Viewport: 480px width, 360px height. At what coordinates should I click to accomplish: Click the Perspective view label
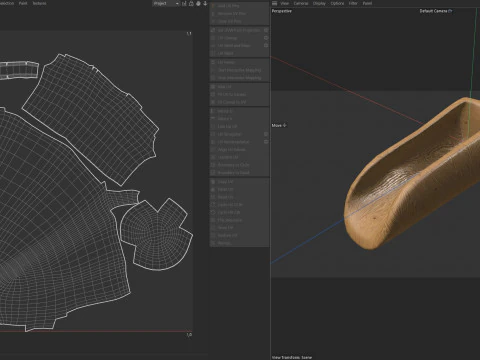coord(282,11)
